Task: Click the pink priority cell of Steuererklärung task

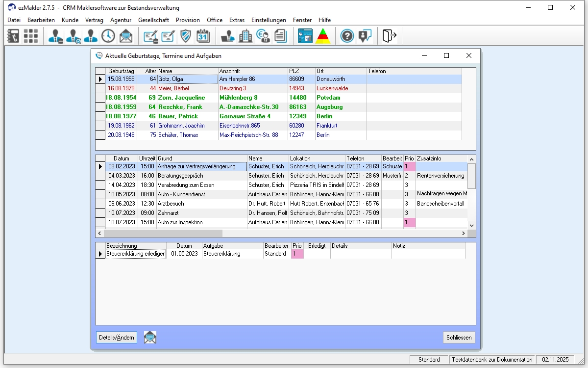Action: [297, 254]
